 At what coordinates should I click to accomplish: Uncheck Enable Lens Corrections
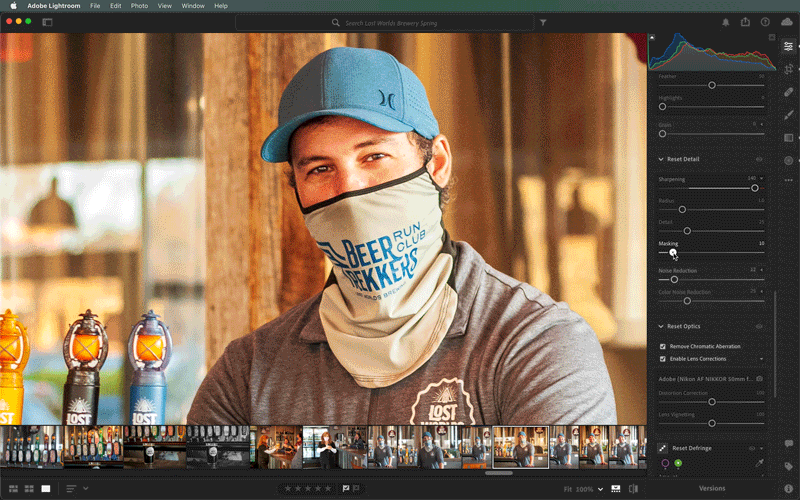pyautogui.click(x=663, y=359)
